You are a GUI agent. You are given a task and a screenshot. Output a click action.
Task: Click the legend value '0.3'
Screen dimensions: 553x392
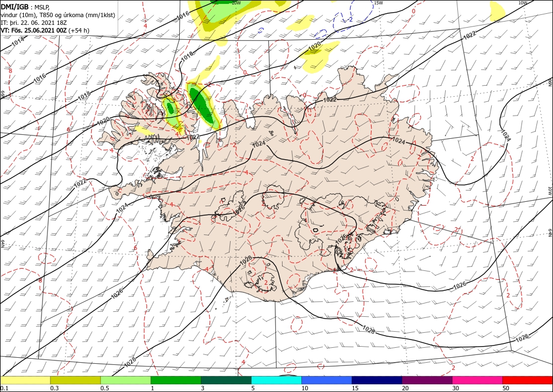54,388
